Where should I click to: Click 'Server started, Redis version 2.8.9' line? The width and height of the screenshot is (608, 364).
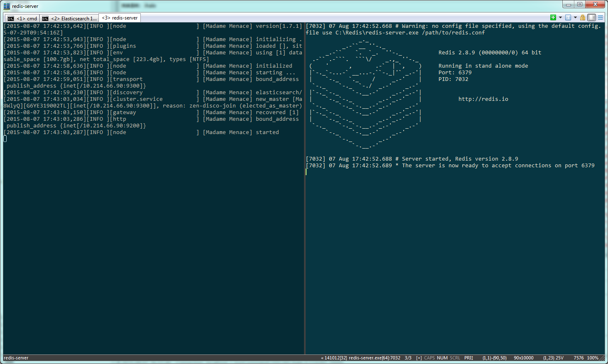(412, 159)
